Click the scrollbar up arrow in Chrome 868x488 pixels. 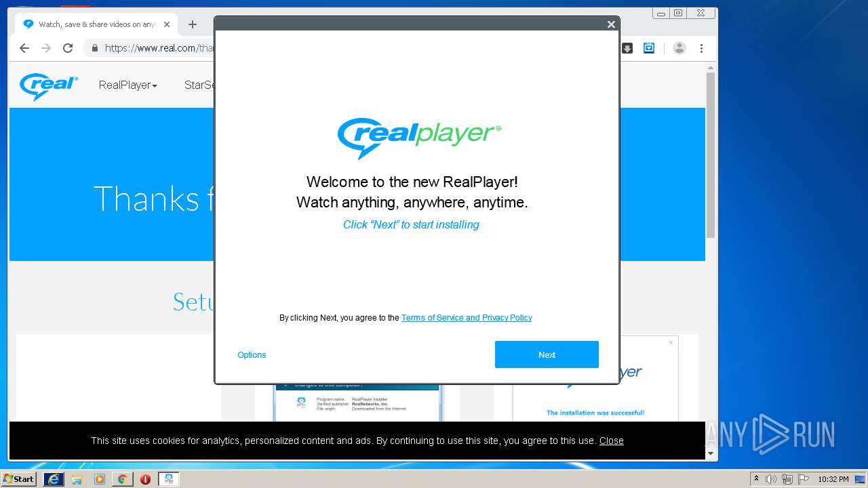(711, 68)
